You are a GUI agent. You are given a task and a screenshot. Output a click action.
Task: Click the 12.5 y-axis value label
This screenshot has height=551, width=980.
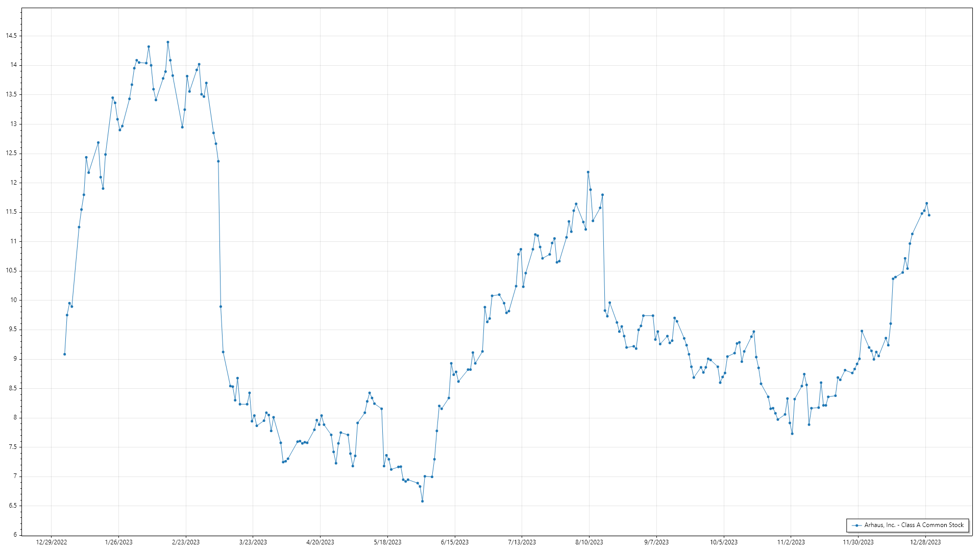[11, 153]
